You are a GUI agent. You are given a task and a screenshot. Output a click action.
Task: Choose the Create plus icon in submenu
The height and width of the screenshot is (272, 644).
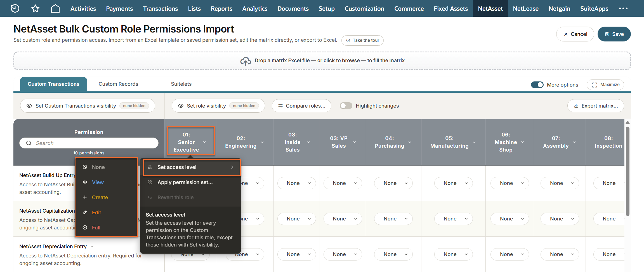click(85, 197)
